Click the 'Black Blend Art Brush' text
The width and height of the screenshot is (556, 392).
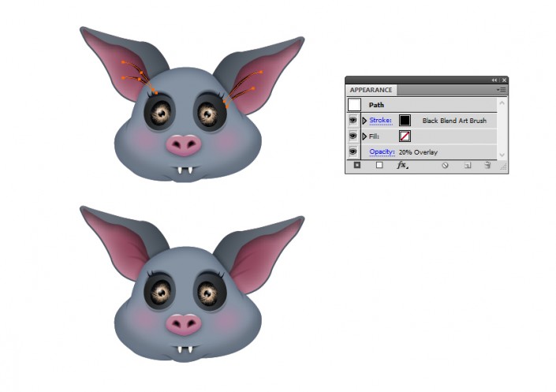coord(454,121)
